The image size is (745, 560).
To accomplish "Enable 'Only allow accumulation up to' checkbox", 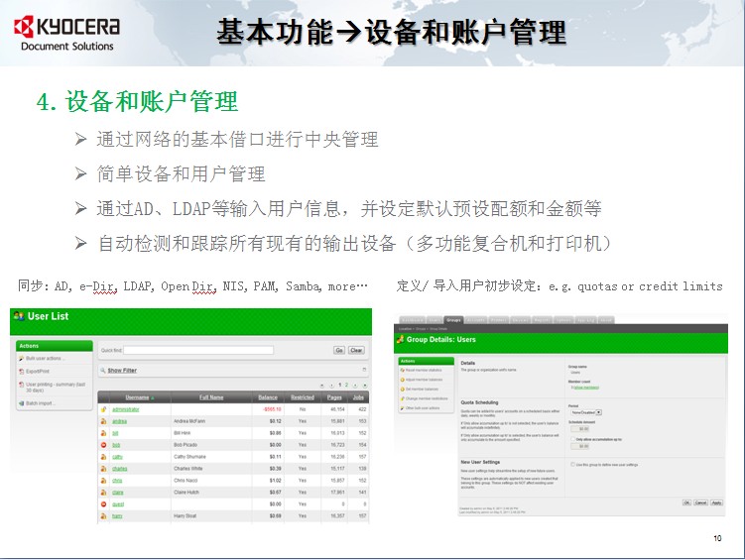I will click(571, 438).
